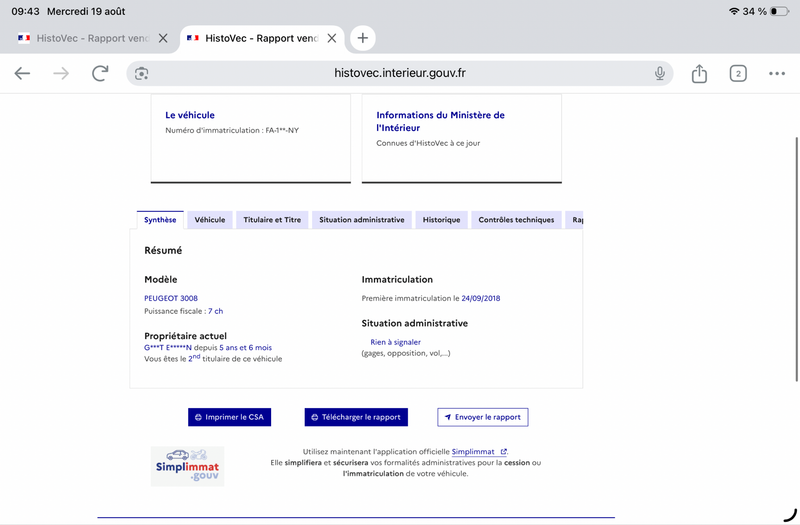Click the '7 ch' fiscal power value
The width and height of the screenshot is (800, 525).
coord(215,311)
